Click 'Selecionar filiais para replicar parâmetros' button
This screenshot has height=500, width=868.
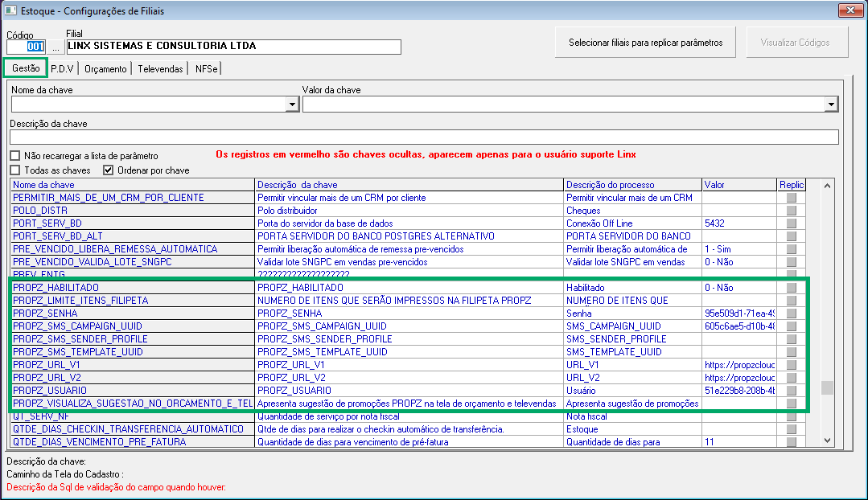coord(645,43)
